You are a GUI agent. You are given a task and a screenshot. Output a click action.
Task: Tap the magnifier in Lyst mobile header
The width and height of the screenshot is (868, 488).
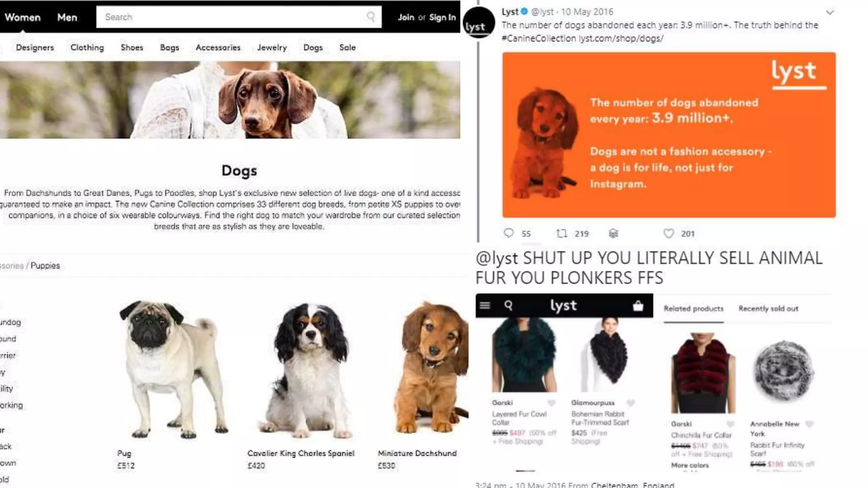[x=509, y=305]
